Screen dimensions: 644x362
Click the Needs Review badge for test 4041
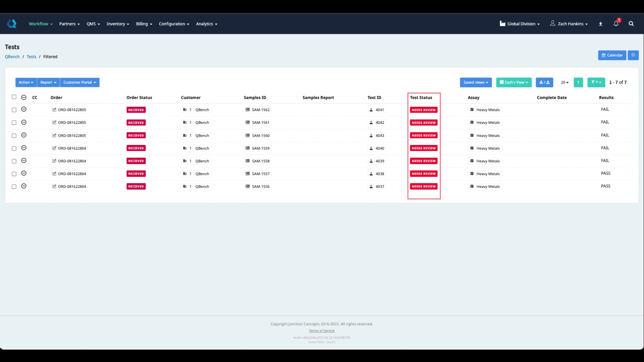(424, 110)
